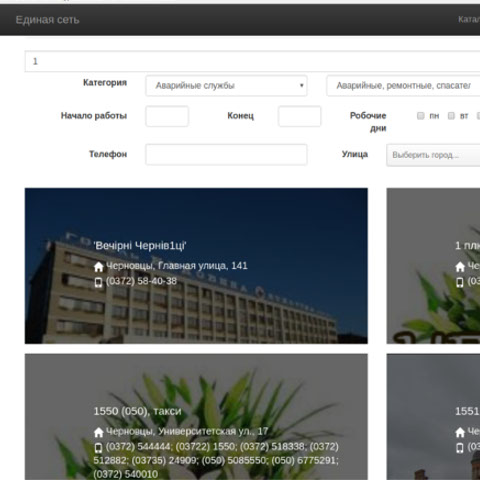The width and height of the screenshot is (480, 480).
Task: Open the 1550 (050), такси listing
Action: pos(137,411)
